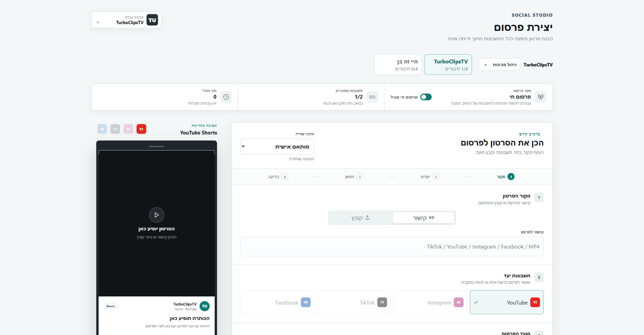The image size is (644, 335).
Task: Click the active queue clock icon
Action: coord(226,97)
